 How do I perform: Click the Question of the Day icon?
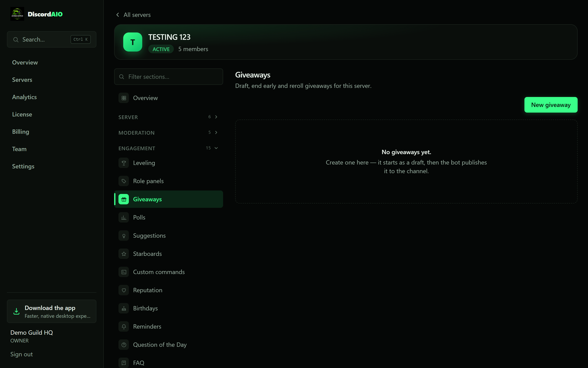pos(124,345)
